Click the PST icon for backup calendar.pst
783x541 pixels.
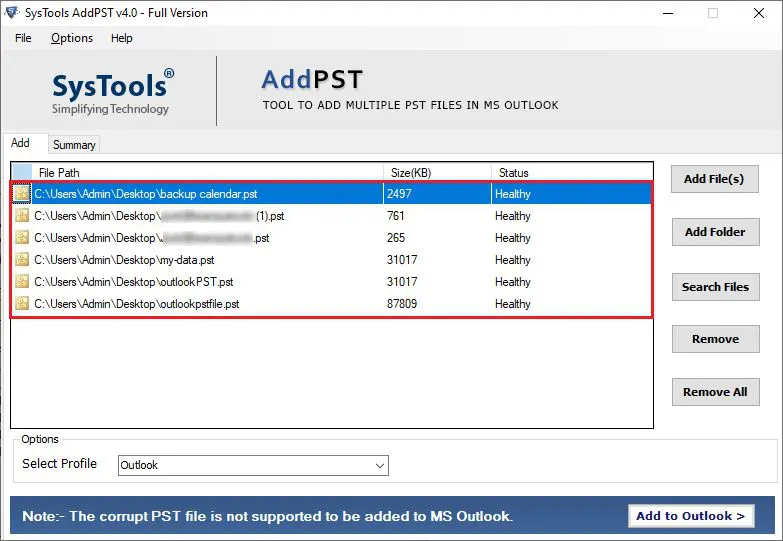coord(21,193)
